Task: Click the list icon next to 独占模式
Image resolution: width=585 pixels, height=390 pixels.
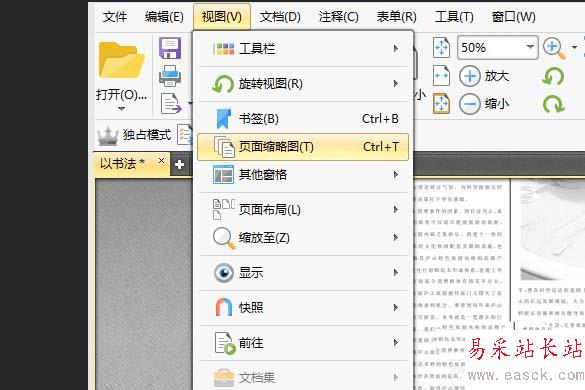Action: pos(184,134)
